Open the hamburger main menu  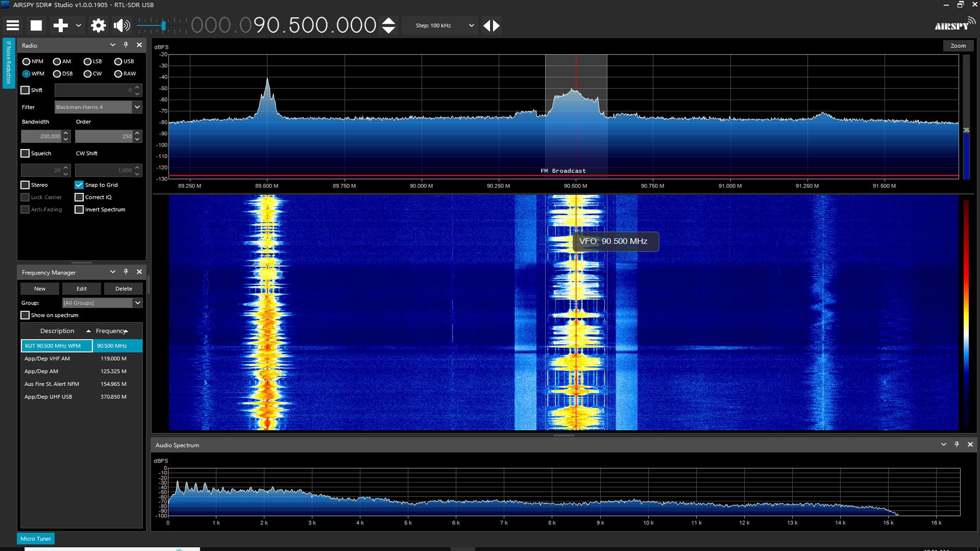point(13,26)
